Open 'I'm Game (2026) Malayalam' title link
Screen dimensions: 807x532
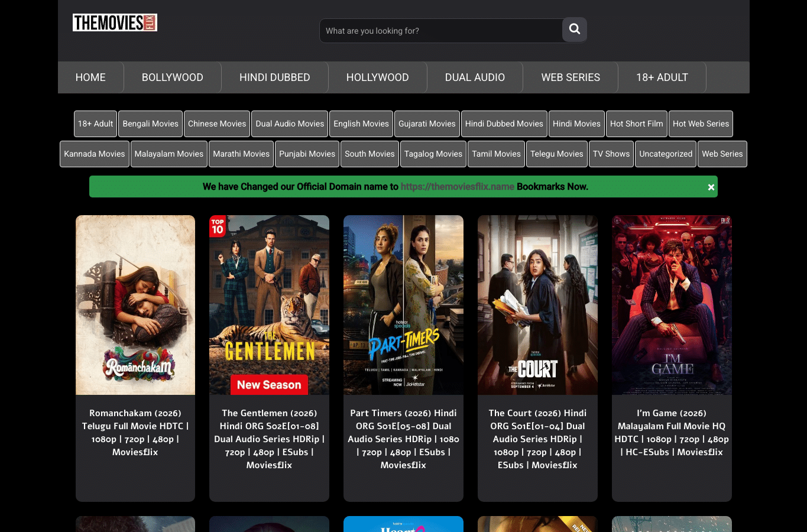pyautogui.click(x=672, y=433)
